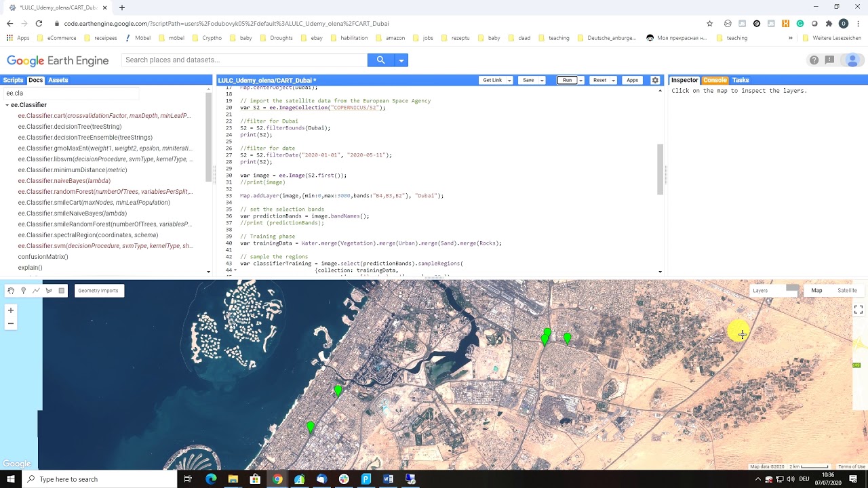Image resolution: width=868 pixels, height=488 pixels.
Task: Open ee.Classifier.spectralRegion doc entry
Action: point(88,235)
